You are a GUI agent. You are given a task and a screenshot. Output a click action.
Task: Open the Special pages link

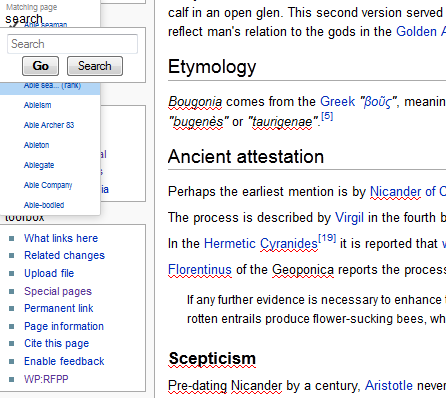coord(58,291)
